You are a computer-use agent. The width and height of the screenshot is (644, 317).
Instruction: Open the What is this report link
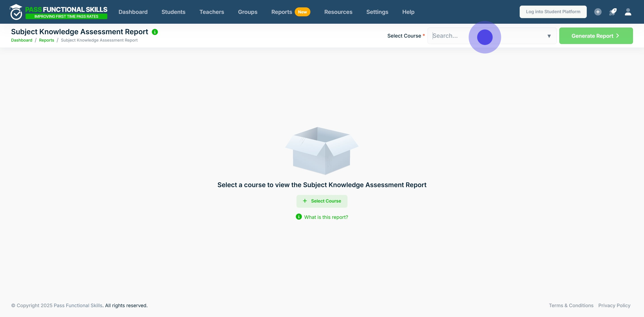pyautogui.click(x=326, y=217)
